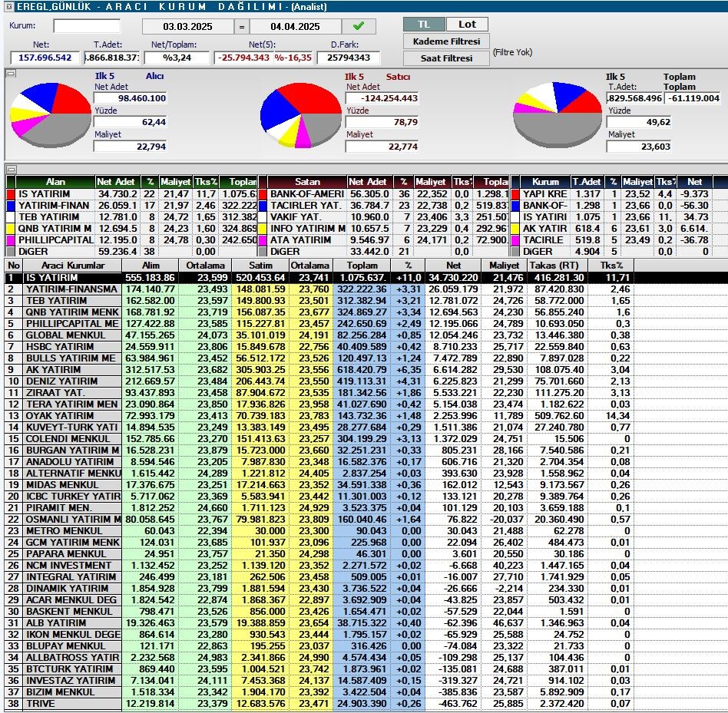Click the Satıcı Yüzde value 78,79
Image resolution: width=728 pixels, height=713 pixels.
pyautogui.click(x=382, y=122)
